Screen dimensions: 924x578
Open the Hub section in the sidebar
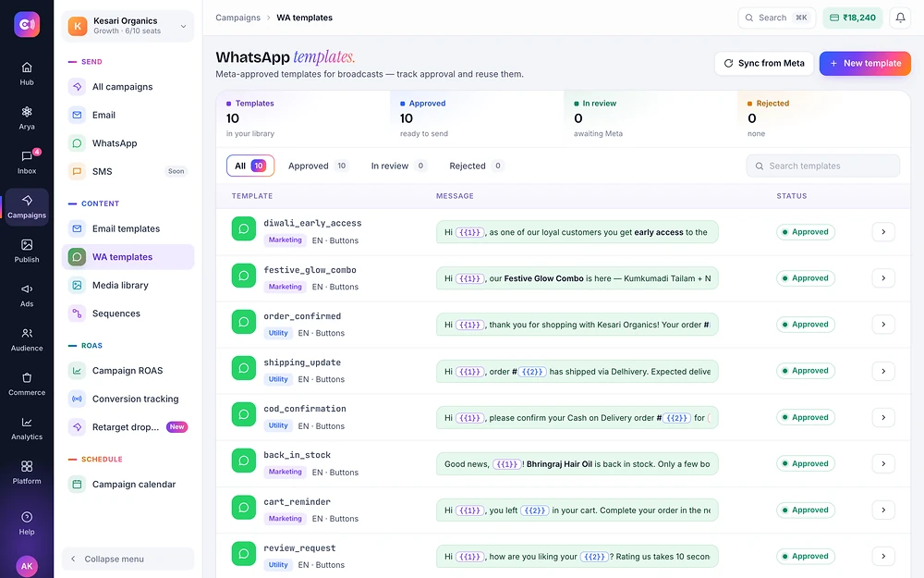point(27,74)
